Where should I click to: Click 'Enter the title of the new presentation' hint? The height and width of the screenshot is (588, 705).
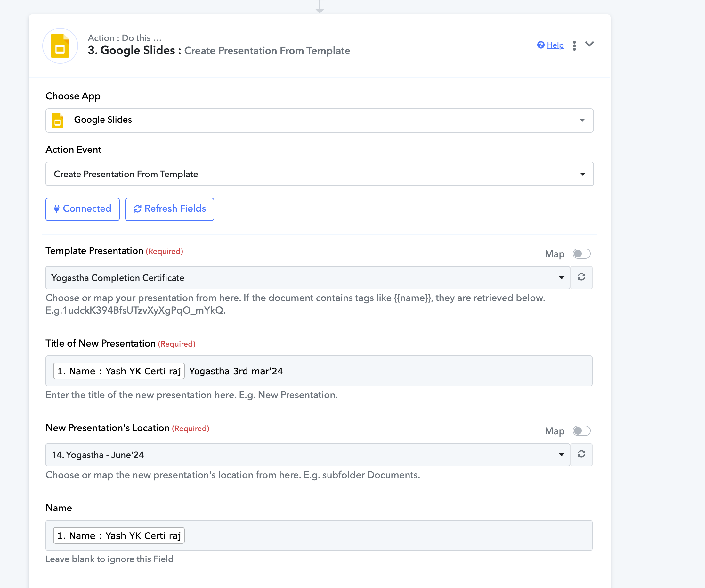coord(192,395)
